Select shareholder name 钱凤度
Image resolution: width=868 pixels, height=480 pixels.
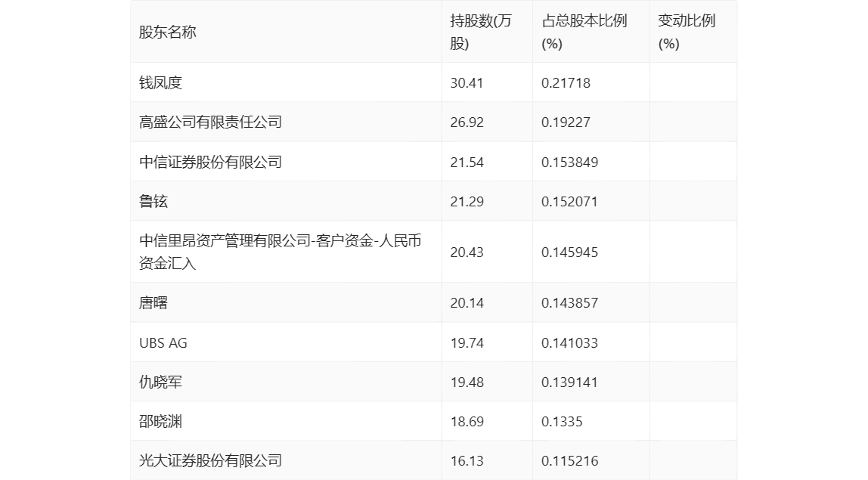point(160,83)
